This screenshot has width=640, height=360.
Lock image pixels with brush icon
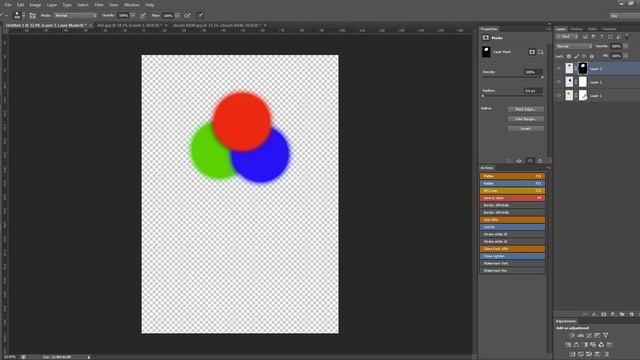577,56
